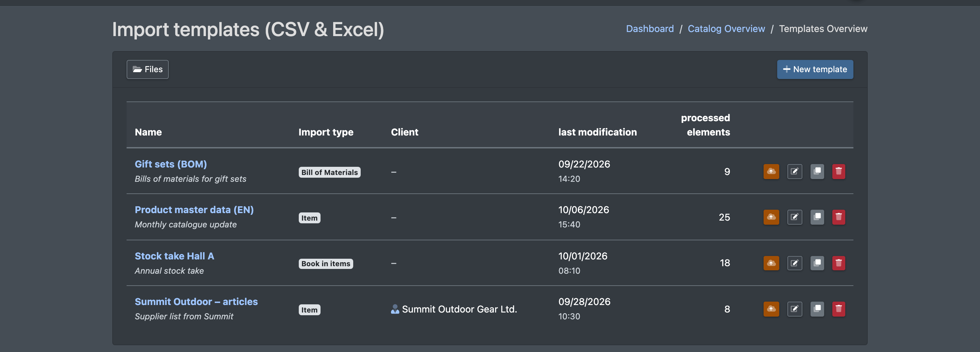Duplicate Summit Outdoor – articles template
Image resolution: width=980 pixels, height=352 pixels.
(817, 309)
